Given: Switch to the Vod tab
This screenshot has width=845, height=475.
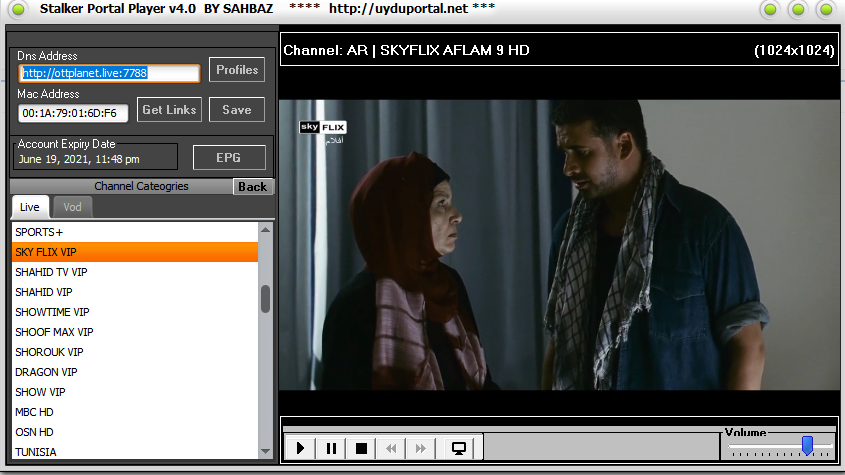Looking at the screenshot, I should click(x=72, y=207).
